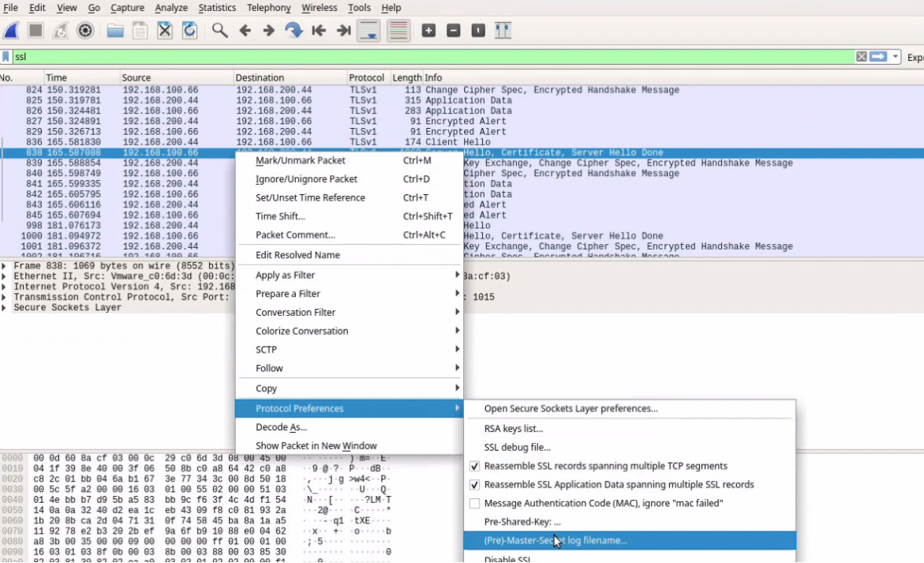924x563 pixels.
Task: Go forward in packet history
Action: tap(269, 31)
